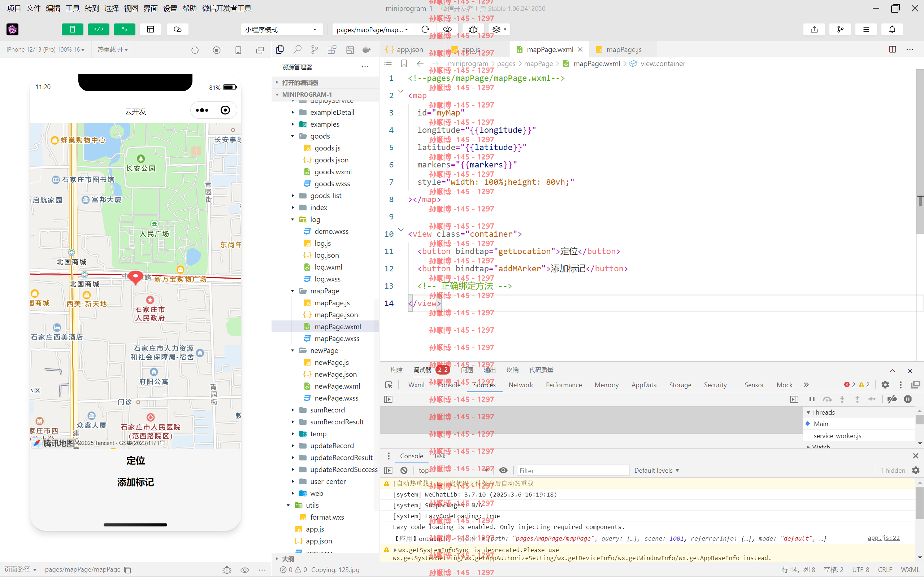Open the source control icon in the sidebar
The width and height of the screenshot is (924, 577).
point(314,49)
